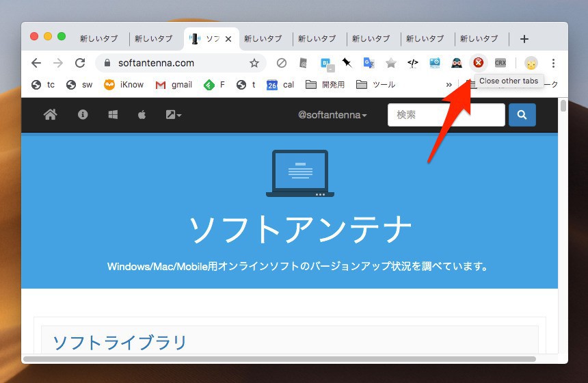Click into the 検索 search field

tap(446, 115)
